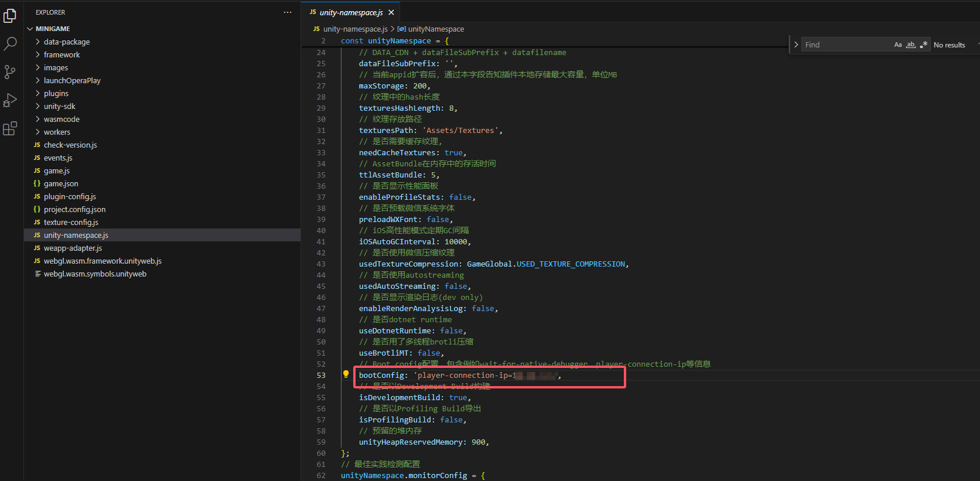Click texturesPath value 'Assets/Textures'
980x481 pixels.
point(460,130)
